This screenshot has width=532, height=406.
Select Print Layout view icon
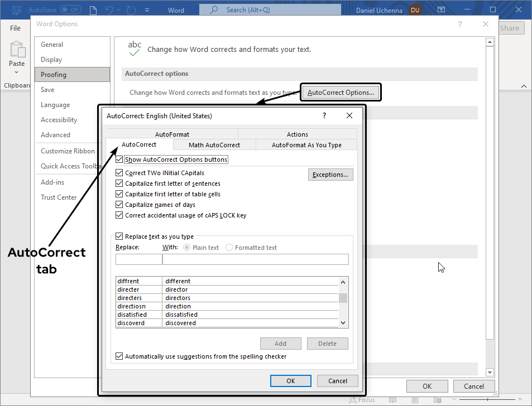[x=414, y=399]
